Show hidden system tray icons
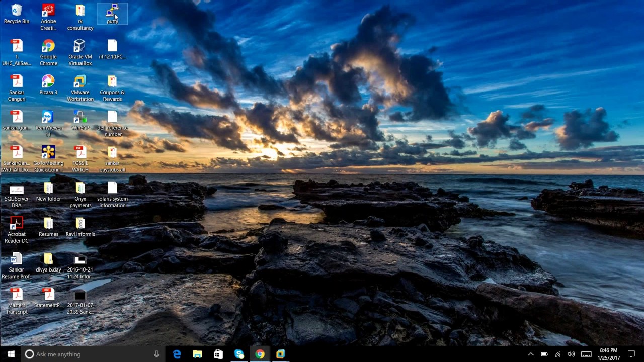This screenshot has height=362, width=644. 531,354
